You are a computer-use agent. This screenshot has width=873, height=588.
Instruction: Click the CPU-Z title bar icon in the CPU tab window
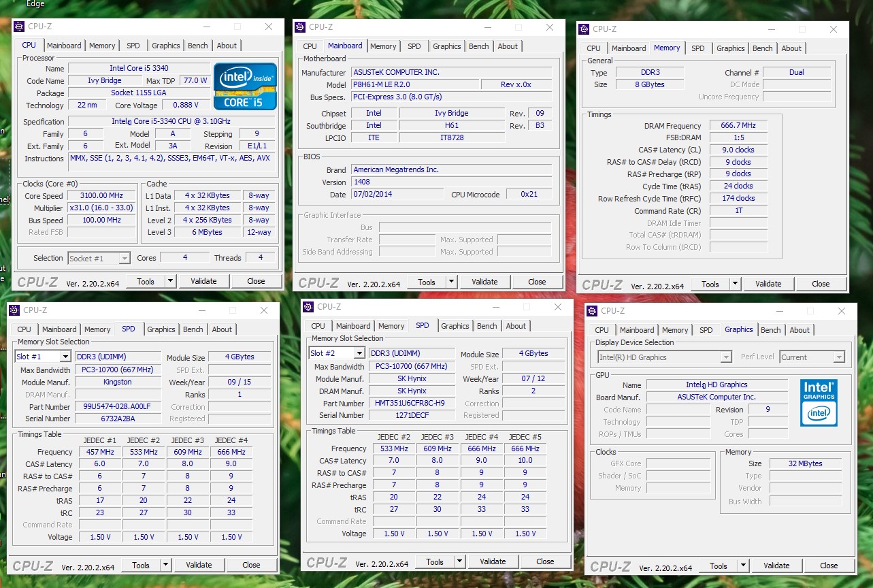19,27
